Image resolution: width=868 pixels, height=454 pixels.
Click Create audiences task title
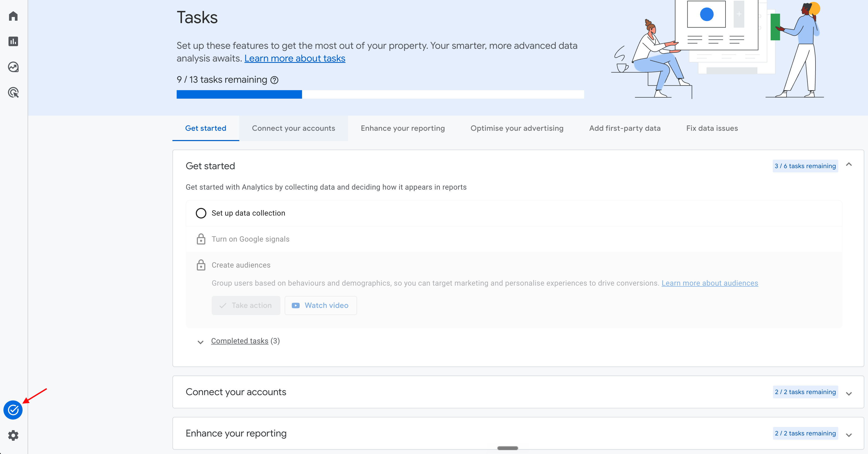click(x=241, y=265)
